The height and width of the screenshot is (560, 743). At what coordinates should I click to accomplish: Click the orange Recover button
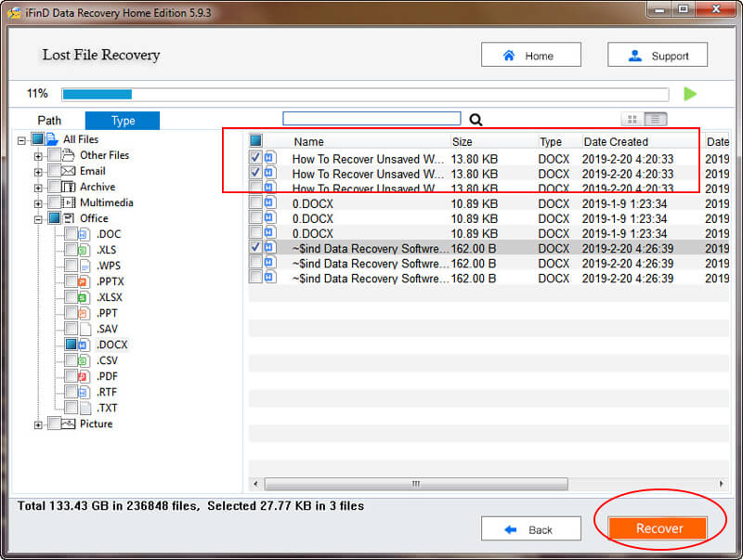tap(658, 528)
